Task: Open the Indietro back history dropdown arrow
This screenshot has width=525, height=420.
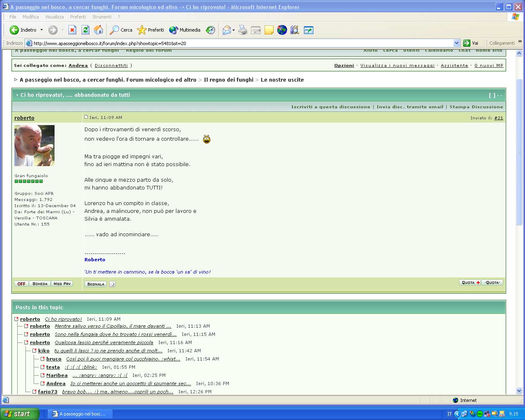Action: pos(41,30)
